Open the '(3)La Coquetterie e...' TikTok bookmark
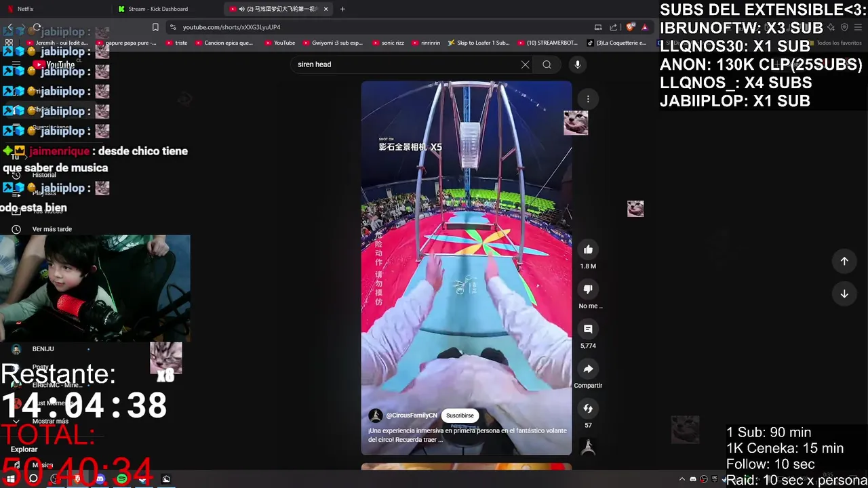868x488 pixels. point(616,43)
